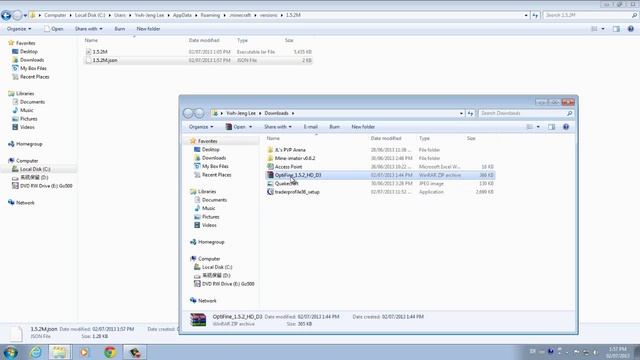The height and width of the screenshot is (360, 640).
Task: Click New folder in the 1.5.2M window
Action: point(148,29)
